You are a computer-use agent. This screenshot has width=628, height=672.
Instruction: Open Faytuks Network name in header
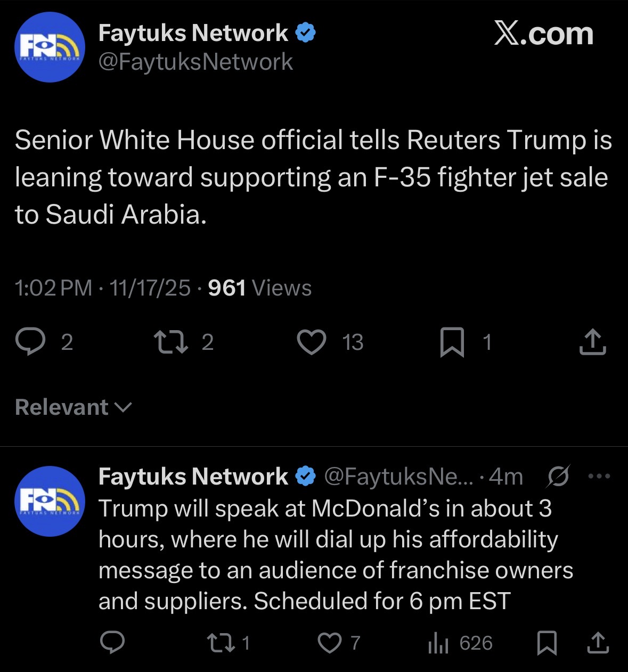point(193,33)
